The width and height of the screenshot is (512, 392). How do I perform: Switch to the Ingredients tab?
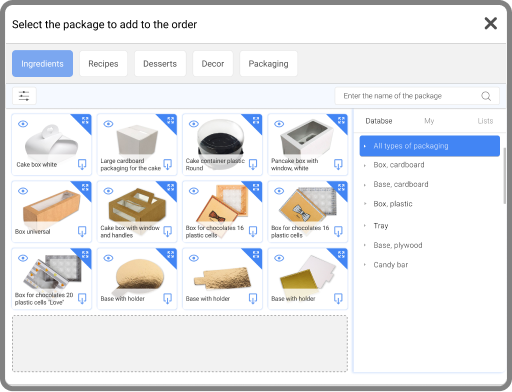pos(42,64)
